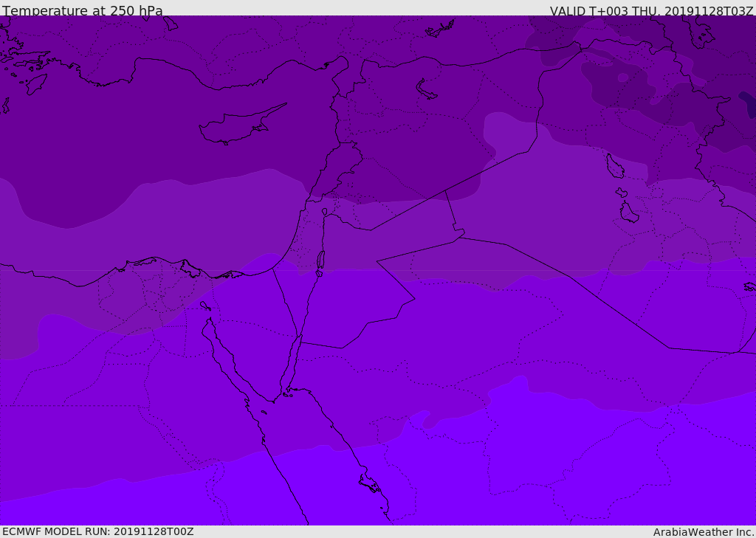Click the 'VALID T+003 THU. 20191128T03Z' label

651,11
